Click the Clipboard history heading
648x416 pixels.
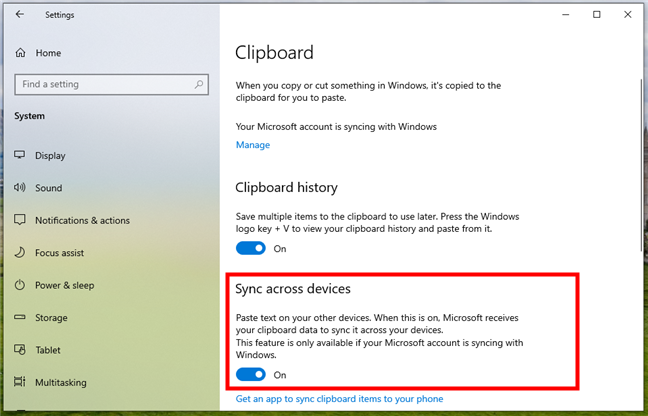pos(286,188)
